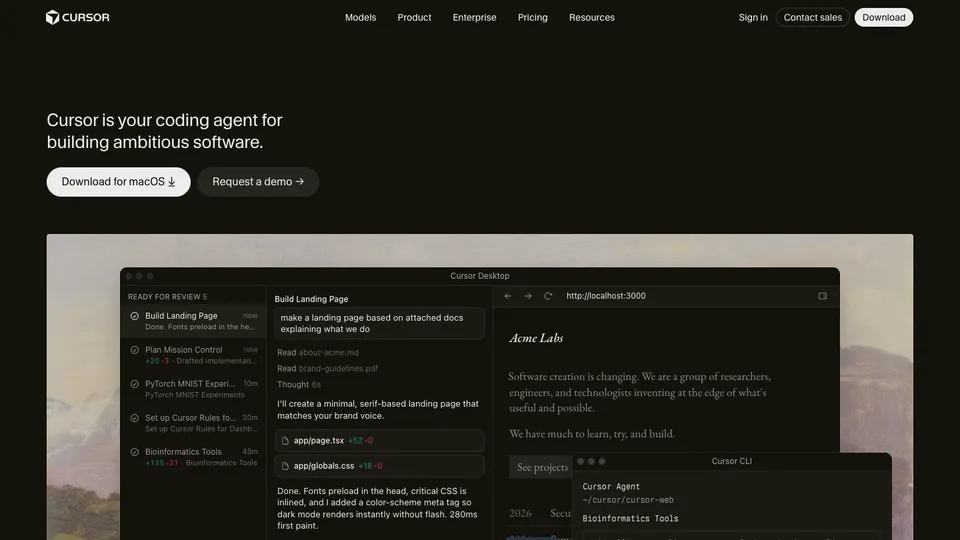This screenshot has width=960, height=540.
Task: Open the Product menu
Action: point(414,18)
